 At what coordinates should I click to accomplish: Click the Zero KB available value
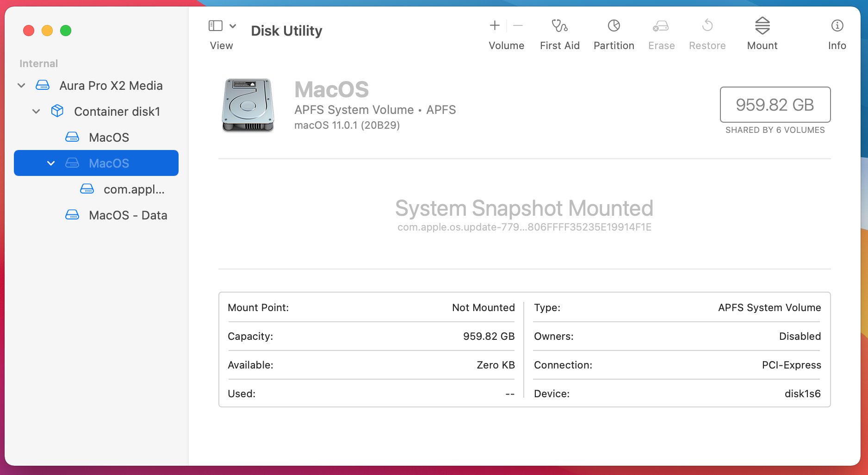(x=496, y=365)
